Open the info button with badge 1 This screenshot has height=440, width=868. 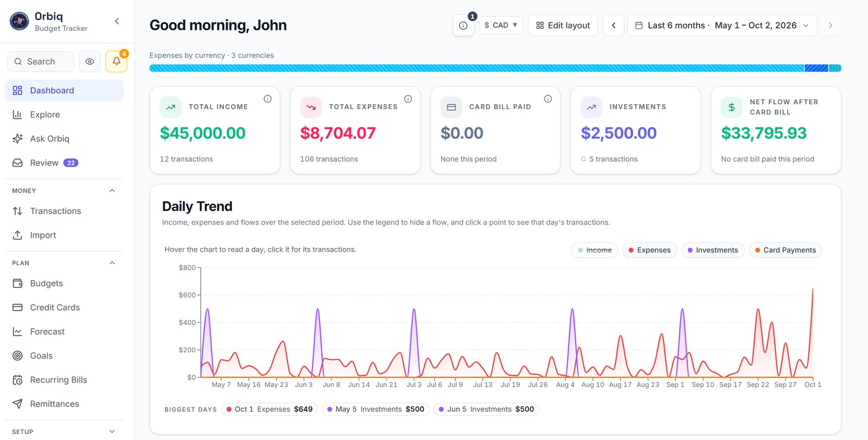pos(463,25)
